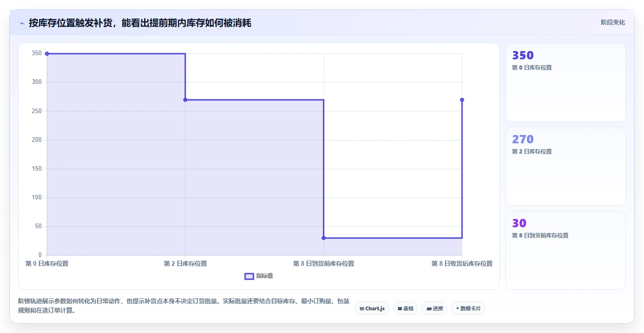Click the chart point at value 270 on day 2
The width and height of the screenshot is (644, 333).
click(185, 100)
